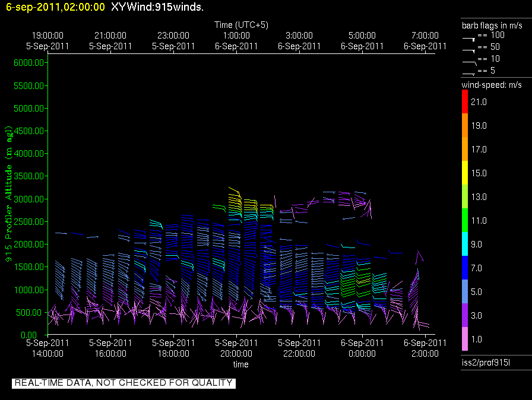Image resolution: width=532 pixels, height=400 pixels.
Task: Click the 10 m/s barb flag symbol
Action: (x=469, y=63)
